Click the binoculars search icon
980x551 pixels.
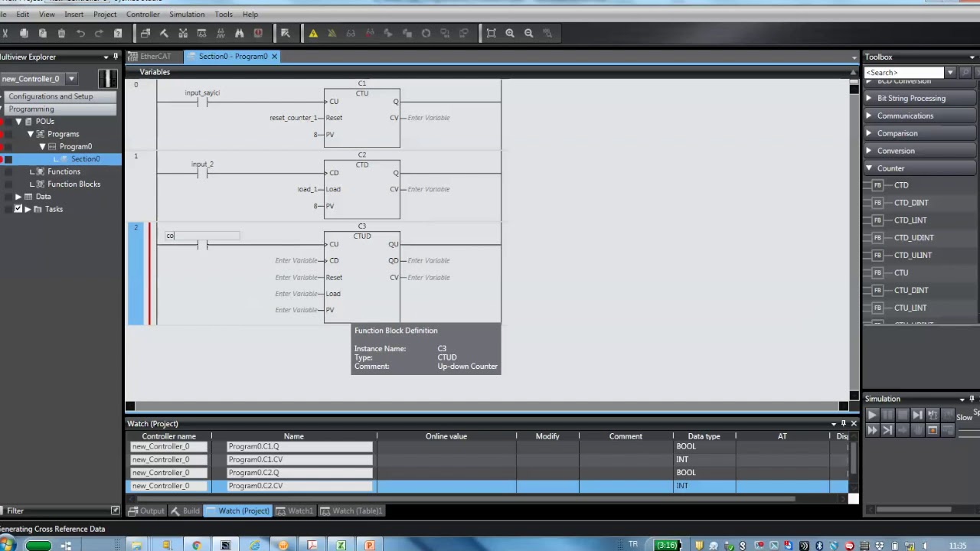tap(239, 33)
